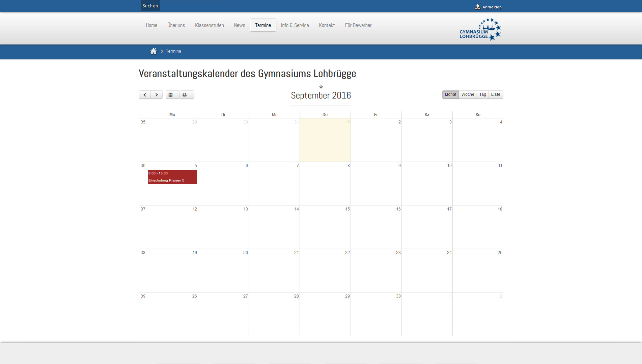Click the Do column header
The height and width of the screenshot is (364, 642).
325,115
